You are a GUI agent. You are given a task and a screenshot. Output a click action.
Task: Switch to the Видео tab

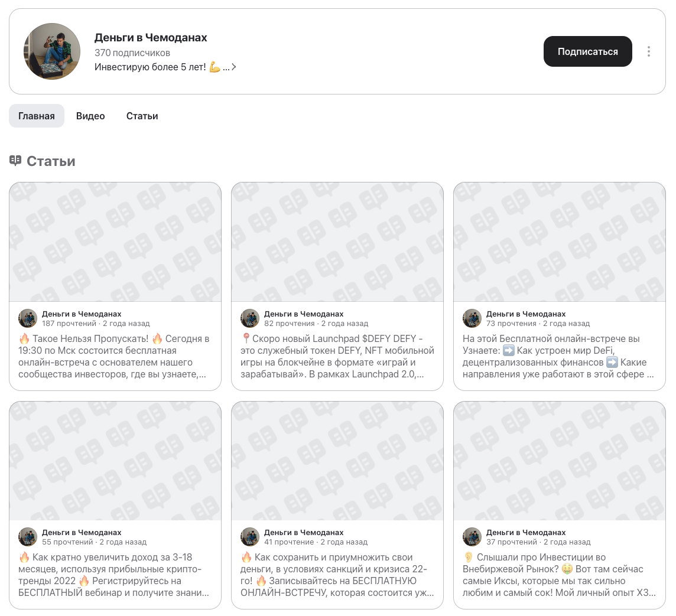(90, 116)
